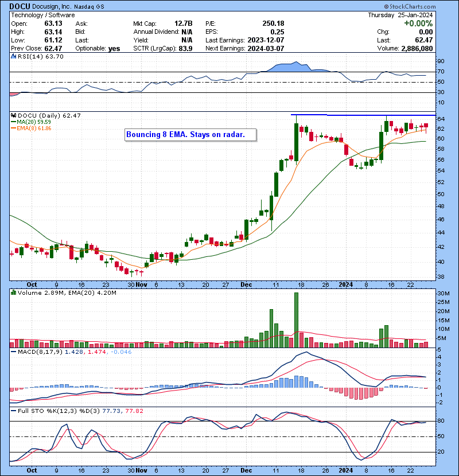Click the Volume value 2,886,080 in the header
Screen dimensions: 459x476
coord(417,49)
